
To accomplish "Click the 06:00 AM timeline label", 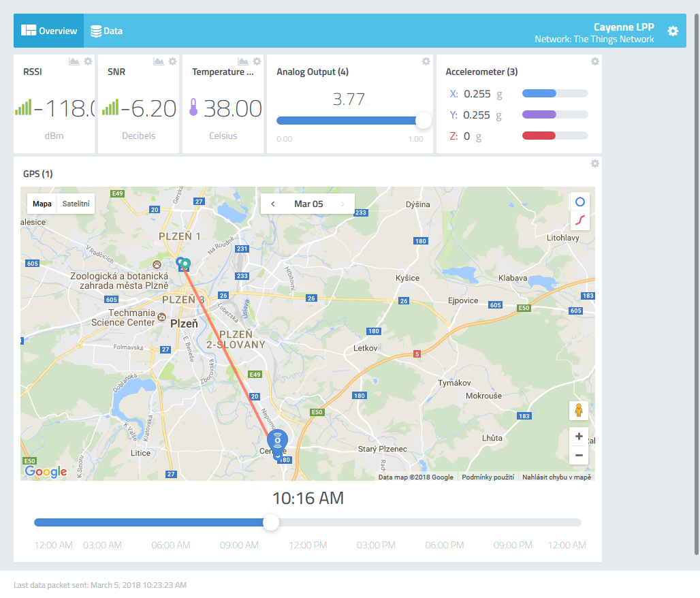I will pos(170,545).
